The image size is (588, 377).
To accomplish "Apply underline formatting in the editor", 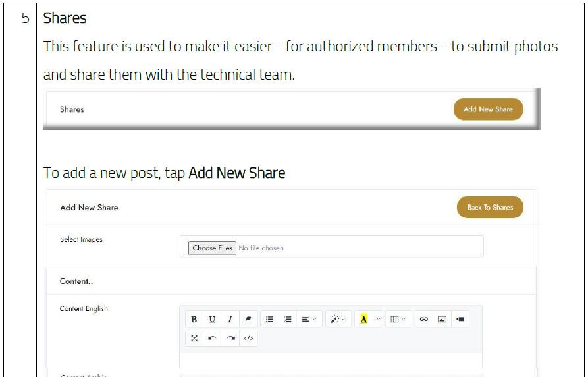I will (x=212, y=319).
